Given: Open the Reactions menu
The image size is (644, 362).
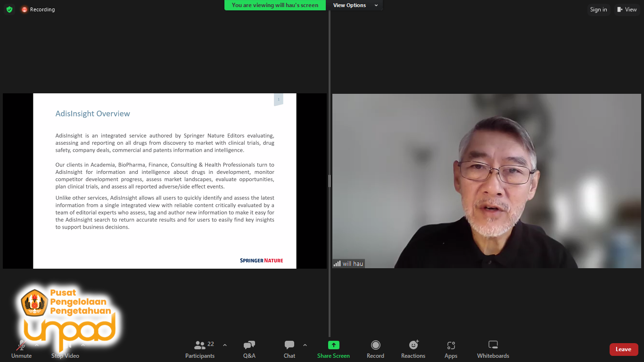Looking at the screenshot, I should tap(413, 349).
